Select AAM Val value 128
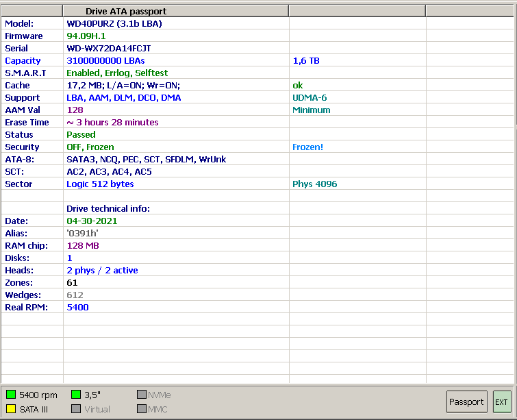 pos(75,110)
